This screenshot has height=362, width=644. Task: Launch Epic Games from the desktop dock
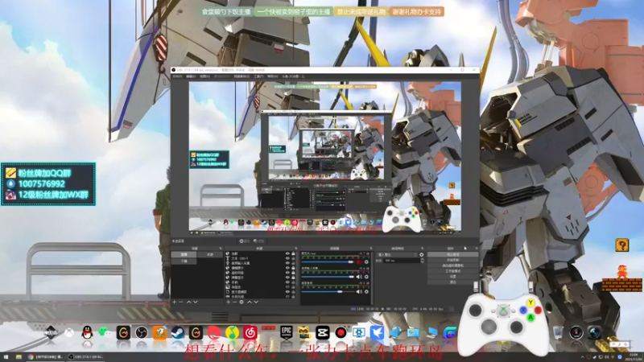pyautogui.click(x=287, y=332)
